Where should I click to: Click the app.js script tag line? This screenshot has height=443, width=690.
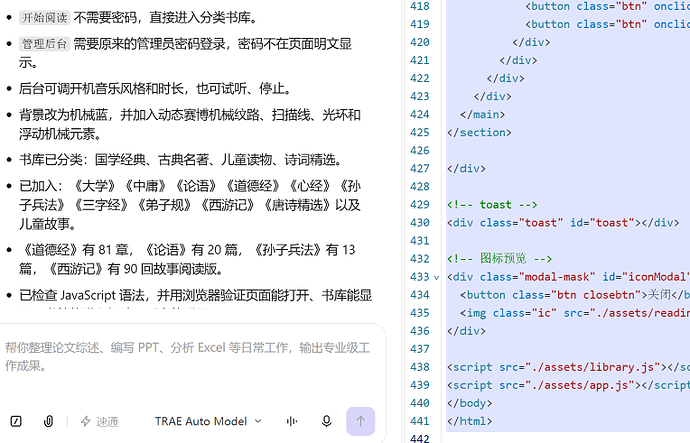point(569,385)
